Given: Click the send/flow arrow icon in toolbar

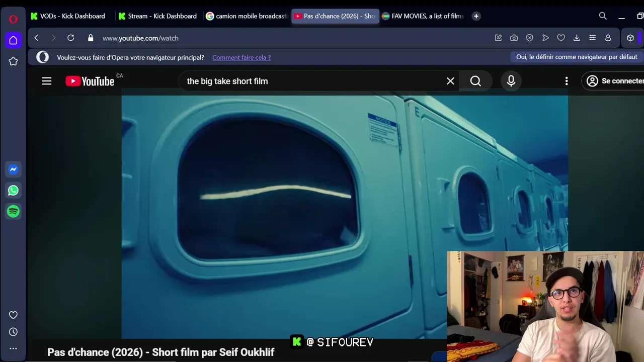Looking at the screenshot, I should pos(545,38).
